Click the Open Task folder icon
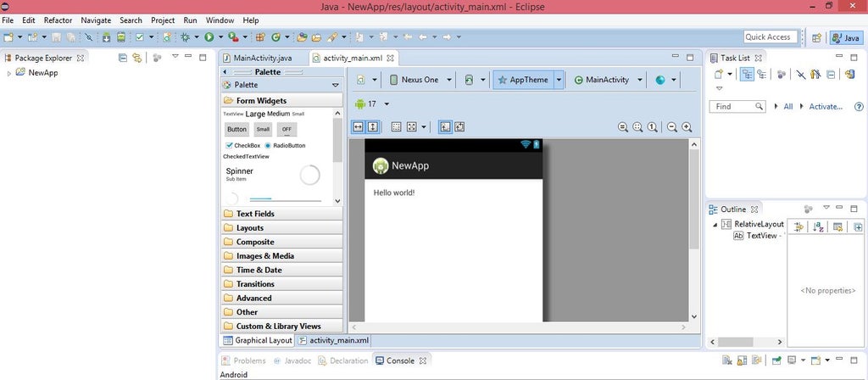This screenshot has height=380, width=868. point(316,37)
